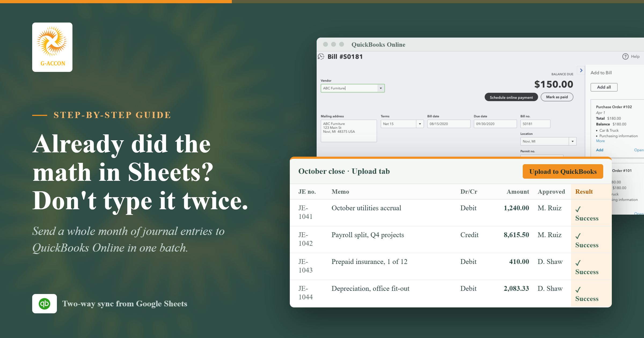
Task: Click amount 2,083.33
Action: click(516, 288)
